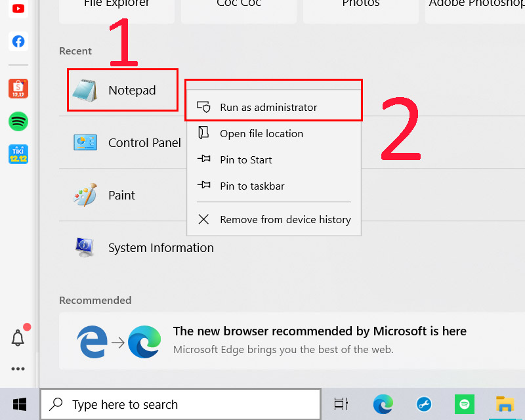Open the Tiki 12.12 shortcut
This screenshot has width=525, height=420.
pyautogui.click(x=18, y=155)
